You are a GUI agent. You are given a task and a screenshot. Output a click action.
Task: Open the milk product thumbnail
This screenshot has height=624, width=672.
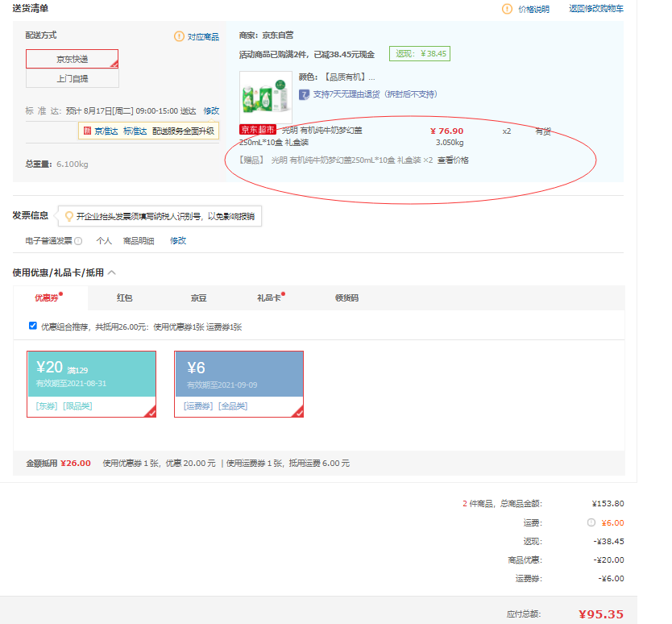266,98
